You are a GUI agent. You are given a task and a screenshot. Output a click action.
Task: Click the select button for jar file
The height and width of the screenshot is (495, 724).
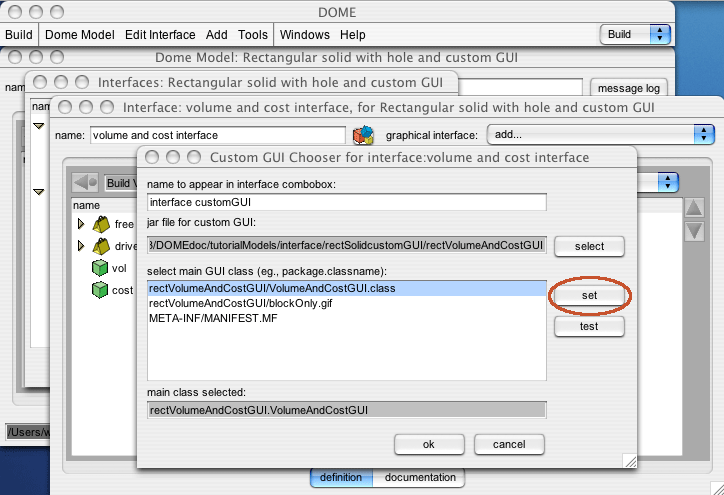point(589,246)
